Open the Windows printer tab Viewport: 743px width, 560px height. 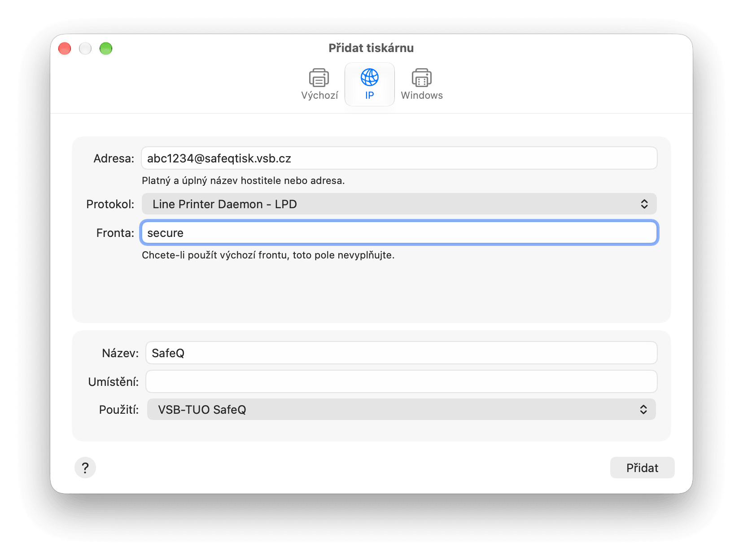(x=422, y=84)
